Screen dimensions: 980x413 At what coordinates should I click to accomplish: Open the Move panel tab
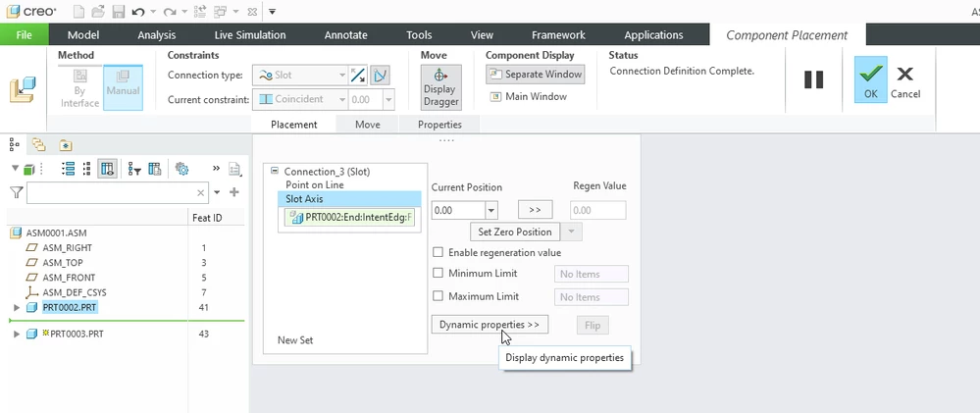point(368,125)
